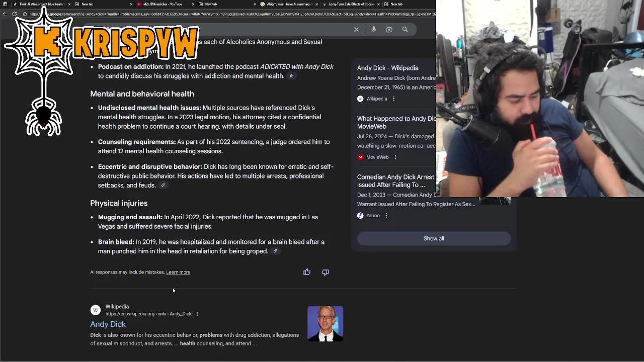Click 'Mental and behavioral health' heading
Viewport: 644px width, 362px height.
[142, 94]
